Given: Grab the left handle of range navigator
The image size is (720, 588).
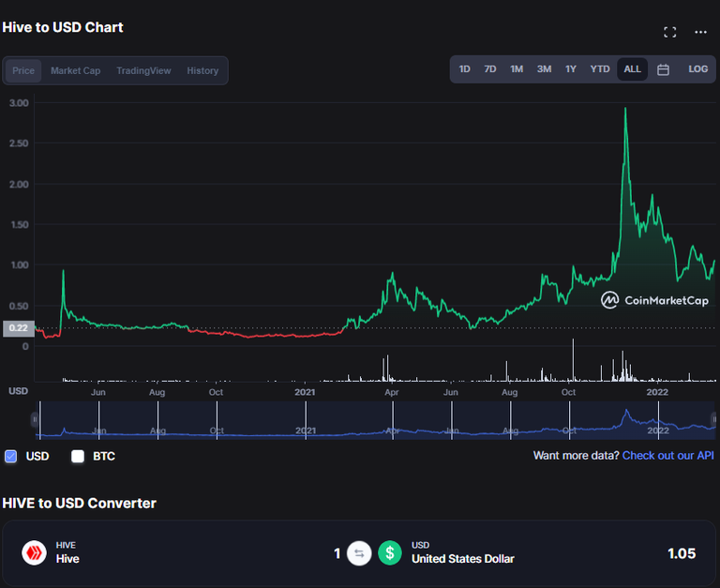Looking at the screenshot, I should point(35,419).
